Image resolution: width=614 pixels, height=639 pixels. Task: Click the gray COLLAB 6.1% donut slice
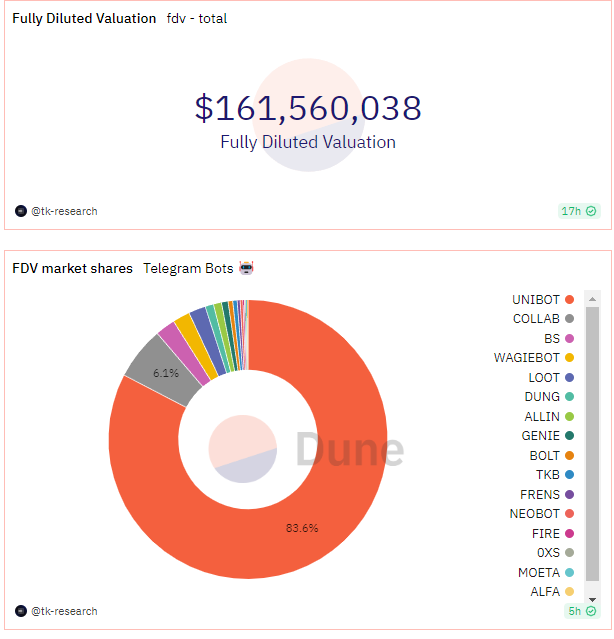[x=155, y=372]
